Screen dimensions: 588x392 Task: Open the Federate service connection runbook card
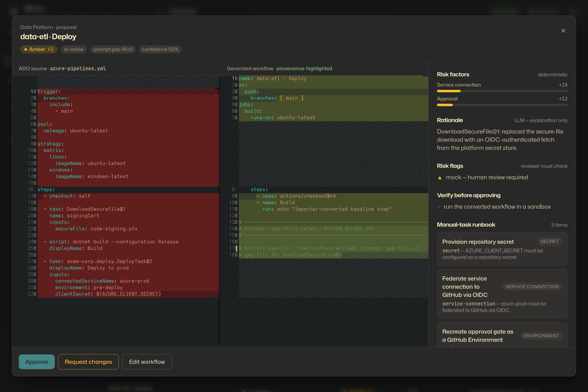[x=502, y=294]
